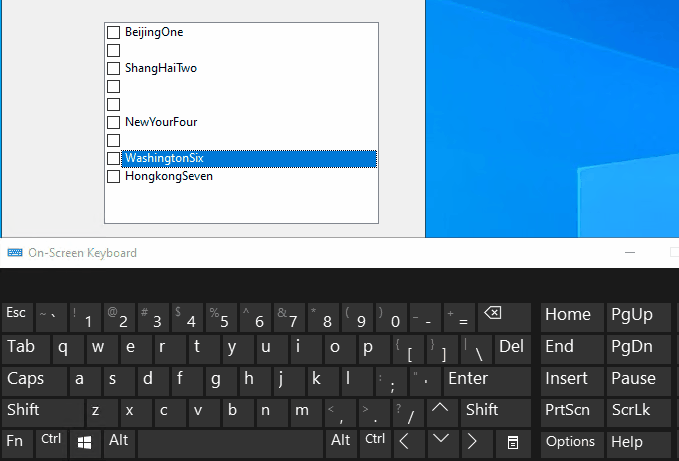Check the ShangHaiTwo checkbox
Viewport: 679px width, 461px height.
pos(113,68)
